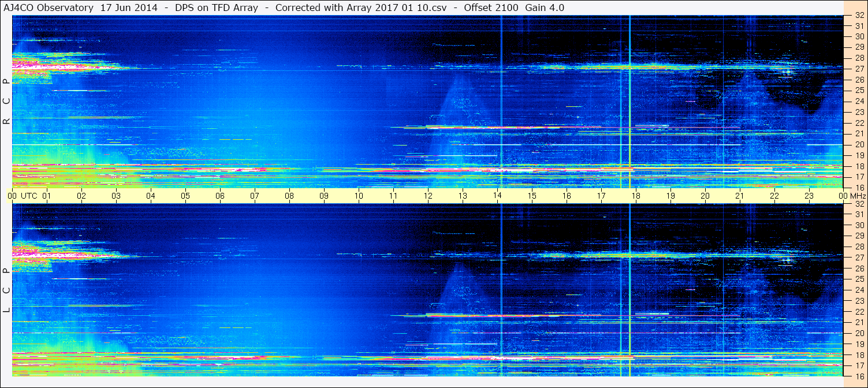
Task: Select the "Gain 4.0" header value
Action: pyautogui.click(x=545, y=8)
